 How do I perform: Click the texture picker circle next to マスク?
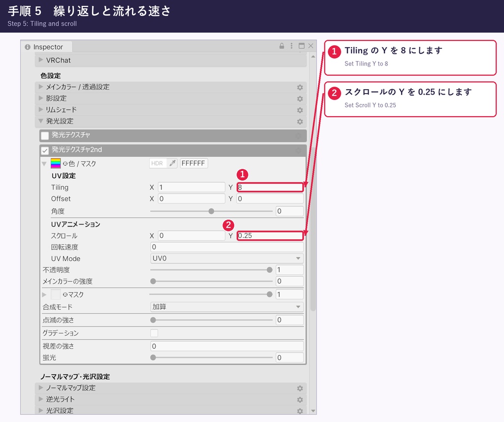pos(65,294)
